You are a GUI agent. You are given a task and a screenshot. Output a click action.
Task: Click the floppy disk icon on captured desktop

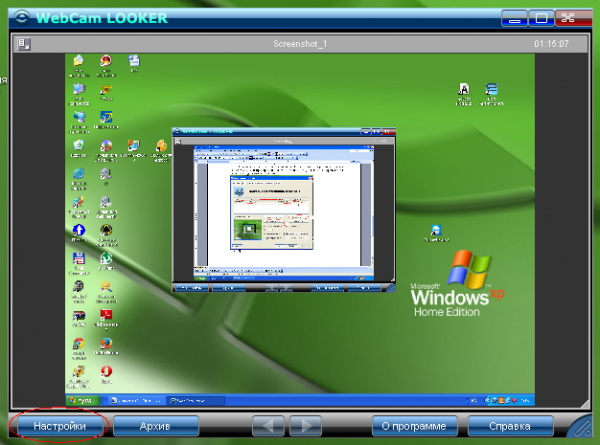[x=78, y=259]
